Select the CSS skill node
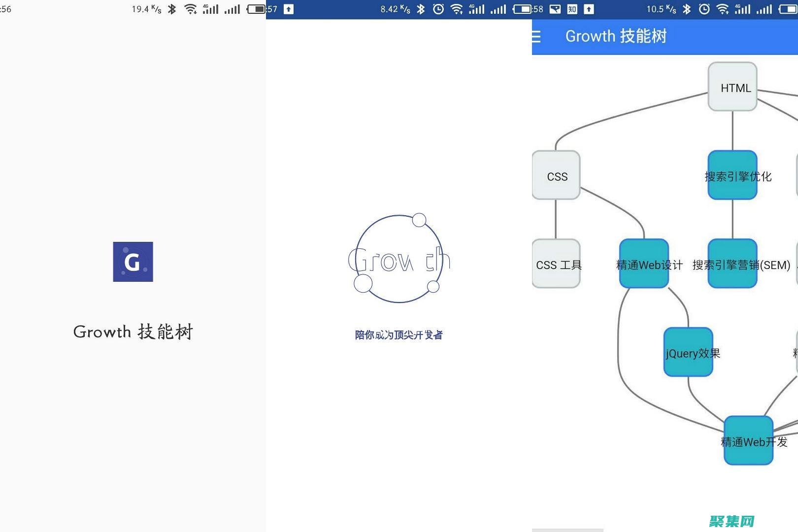This screenshot has height=532, width=798. [x=556, y=176]
